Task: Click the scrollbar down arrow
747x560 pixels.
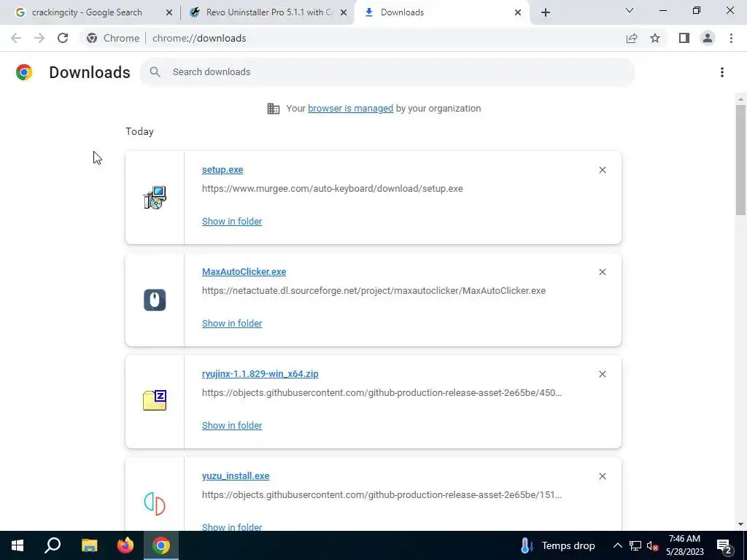Action: 740,524
